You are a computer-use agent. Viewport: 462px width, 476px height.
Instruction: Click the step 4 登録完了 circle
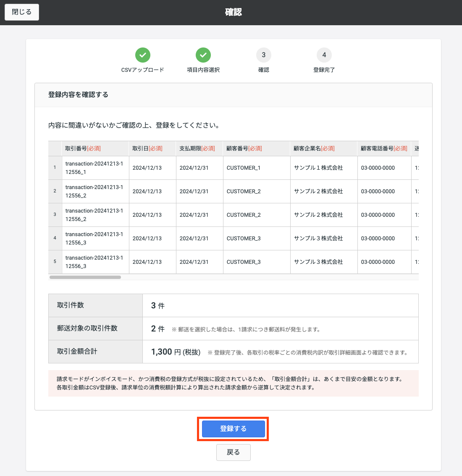tap(324, 55)
